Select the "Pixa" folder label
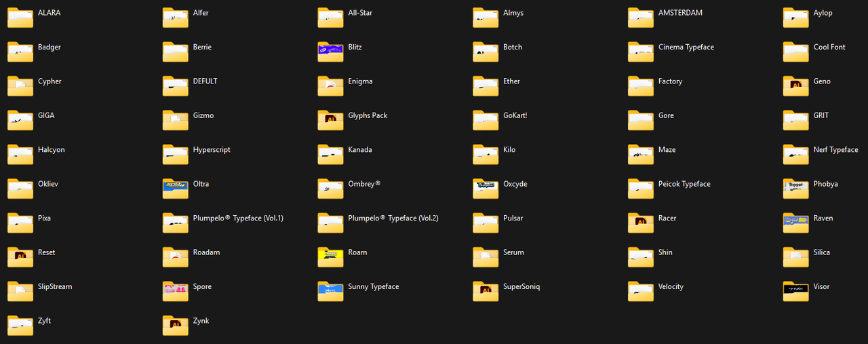 tap(44, 218)
